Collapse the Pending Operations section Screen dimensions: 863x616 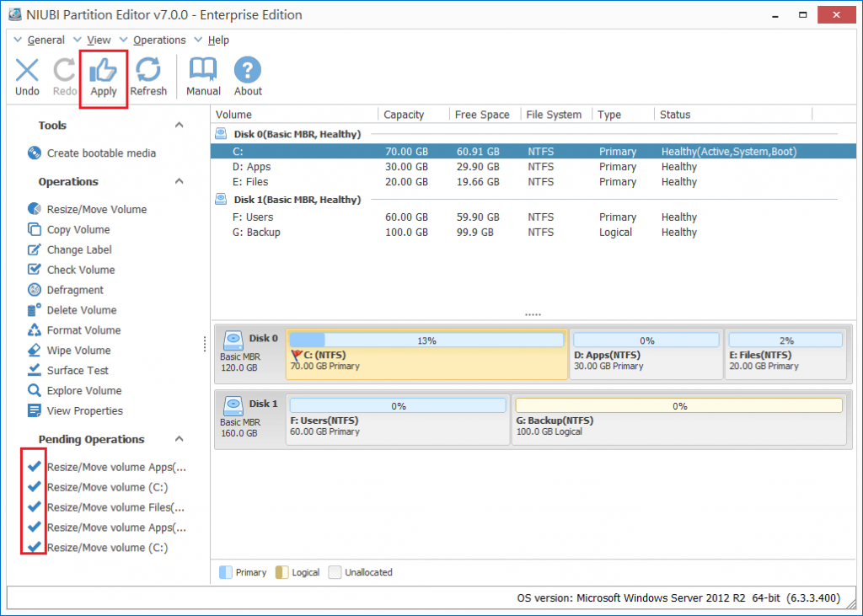[x=178, y=439]
